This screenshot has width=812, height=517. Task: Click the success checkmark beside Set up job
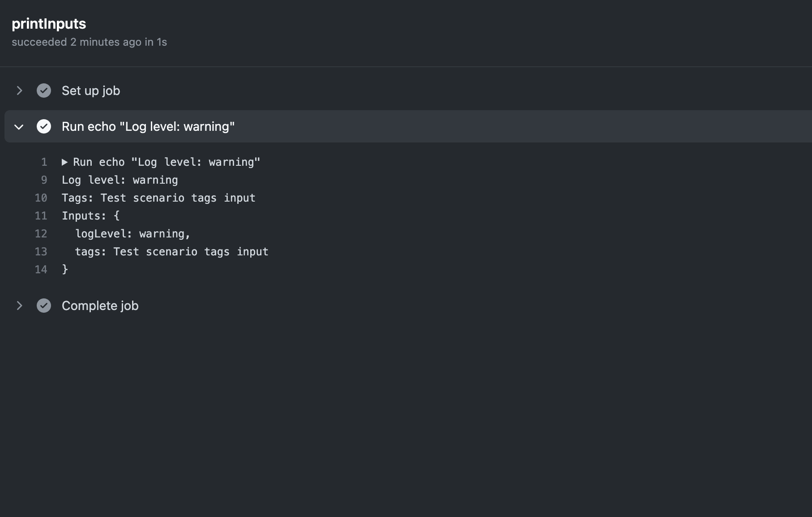click(x=43, y=90)
